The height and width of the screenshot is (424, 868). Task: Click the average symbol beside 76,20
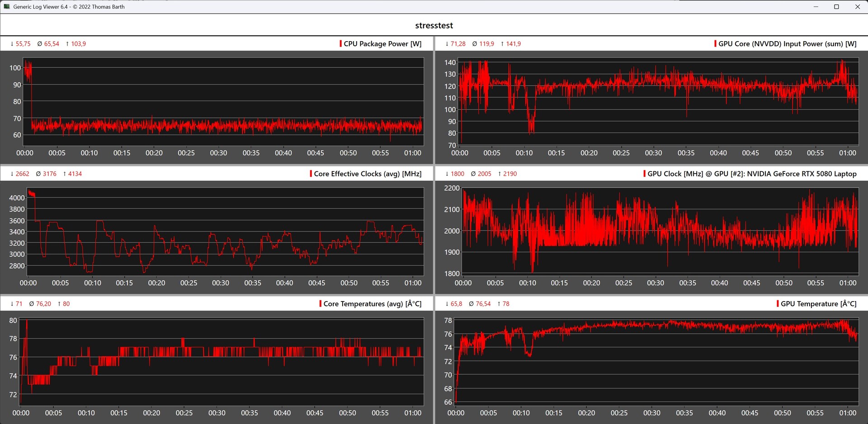32,304
